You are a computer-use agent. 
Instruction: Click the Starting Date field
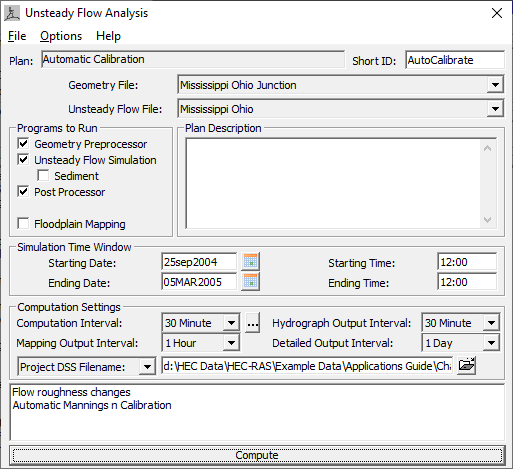pyautogui.click(x=199, y=262)
